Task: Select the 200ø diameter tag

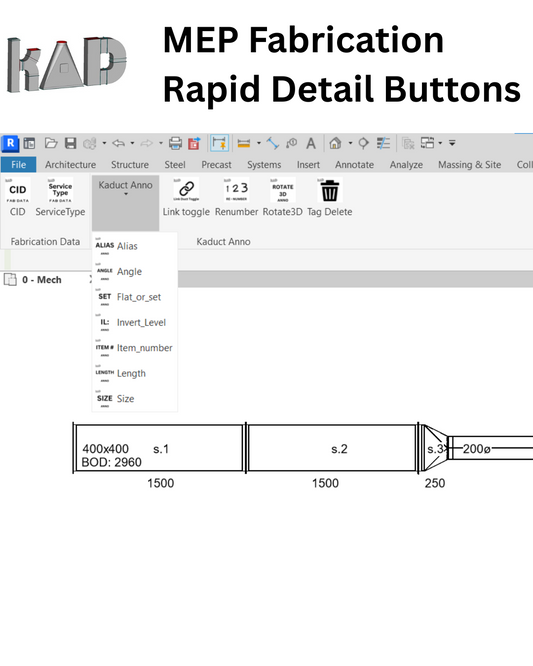Action: click(477, 449)
